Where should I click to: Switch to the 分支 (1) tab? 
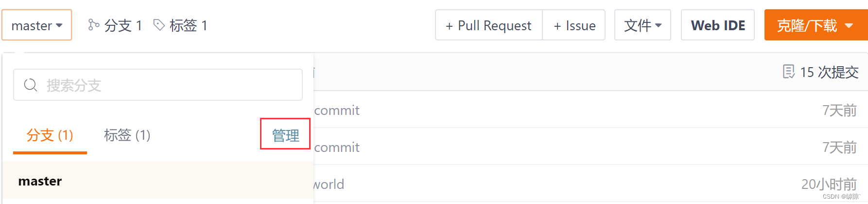coord(50,135)
